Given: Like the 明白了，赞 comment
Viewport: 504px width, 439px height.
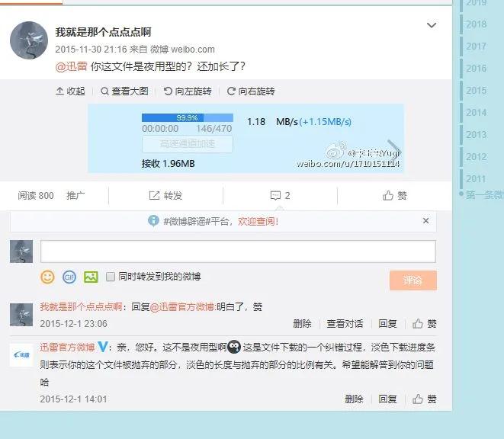Looking at the screenshot, I should coord(425,324).
